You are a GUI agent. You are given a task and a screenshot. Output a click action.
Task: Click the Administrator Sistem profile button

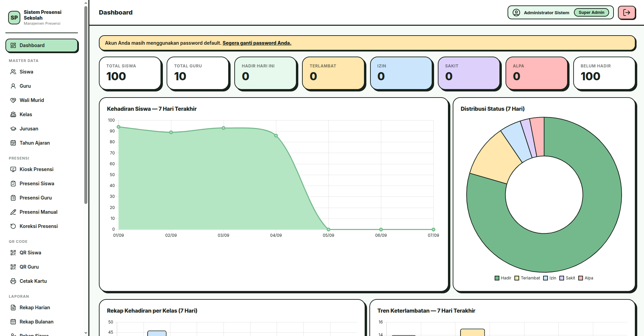coord(560,13)
